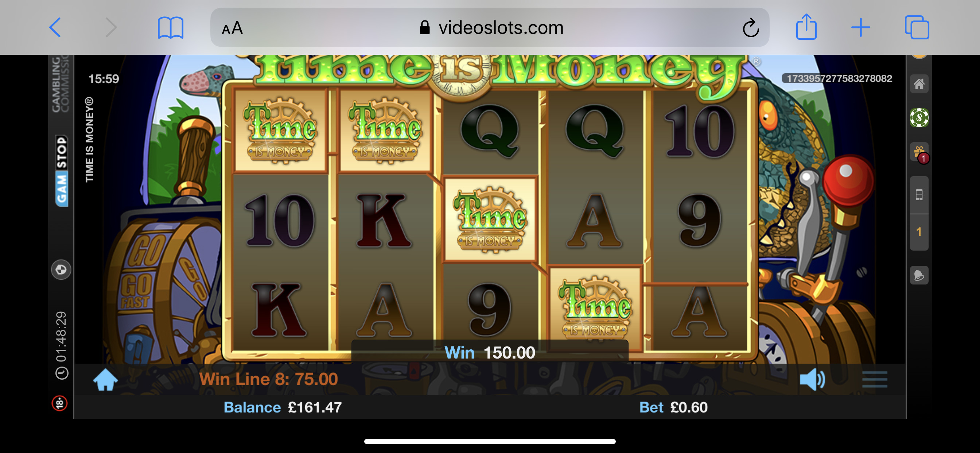This screenshot has height=453, width=980.
Task: Go to lobby via sidebar house icon
Action: point(919,84)
